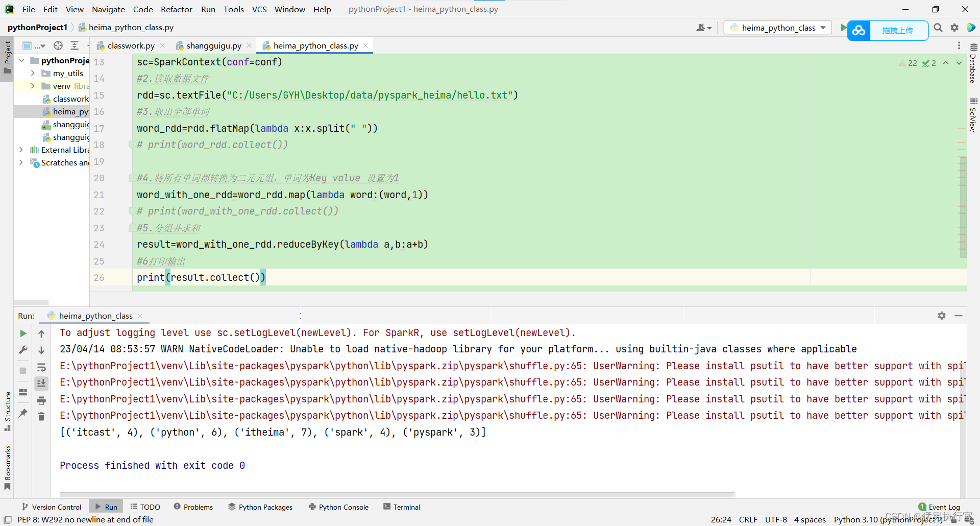Toggle the Structure tool window
The height and width of the screenshot is (526, 980).
point(7,411)
